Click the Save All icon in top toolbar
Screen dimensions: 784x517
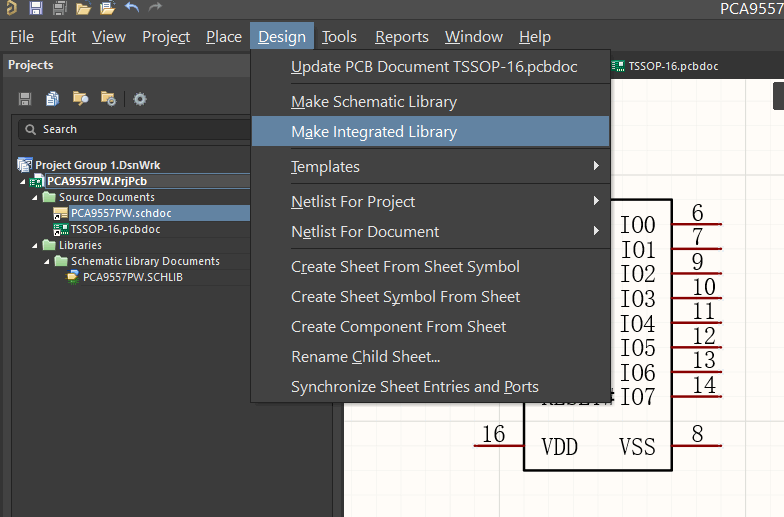tap(59, 9)
